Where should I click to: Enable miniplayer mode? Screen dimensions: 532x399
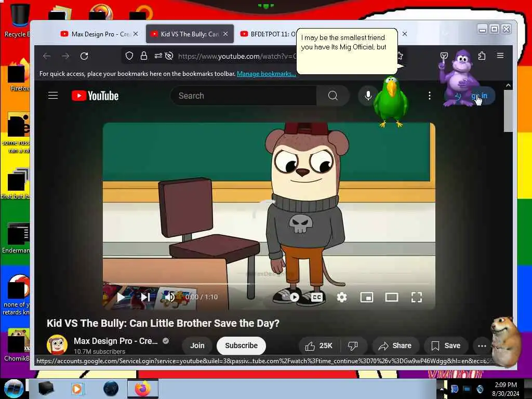tap(367, 297)
